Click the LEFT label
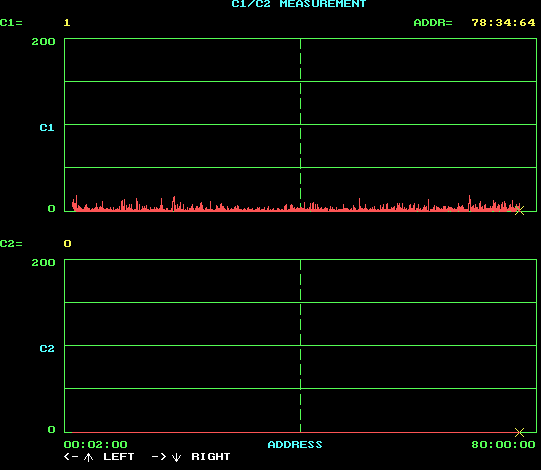Viewport: 541px width, 470px height. click(x=118, y=457)
